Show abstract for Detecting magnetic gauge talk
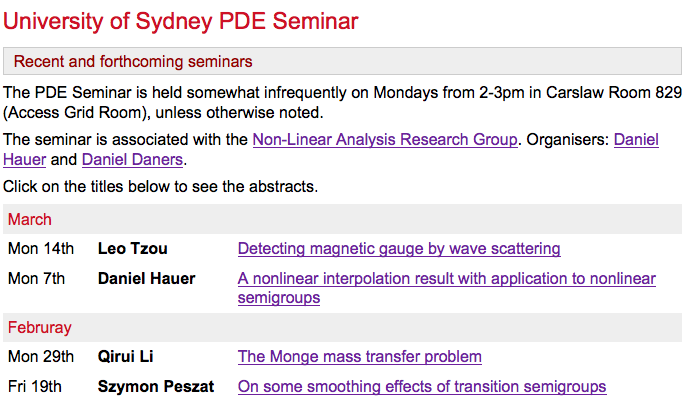This screenshot has height=410, width=687. pos(399,249)
